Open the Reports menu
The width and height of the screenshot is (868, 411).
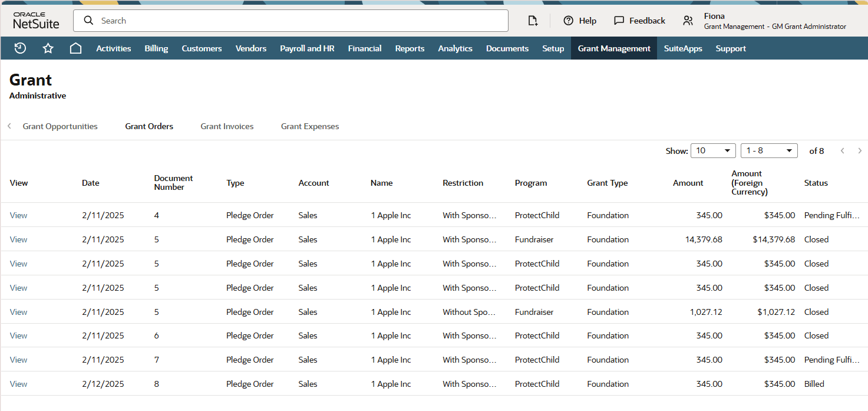410,48
